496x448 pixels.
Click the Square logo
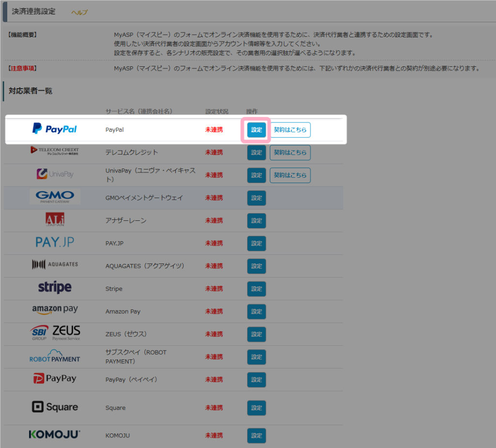click(x=55, y=407)
